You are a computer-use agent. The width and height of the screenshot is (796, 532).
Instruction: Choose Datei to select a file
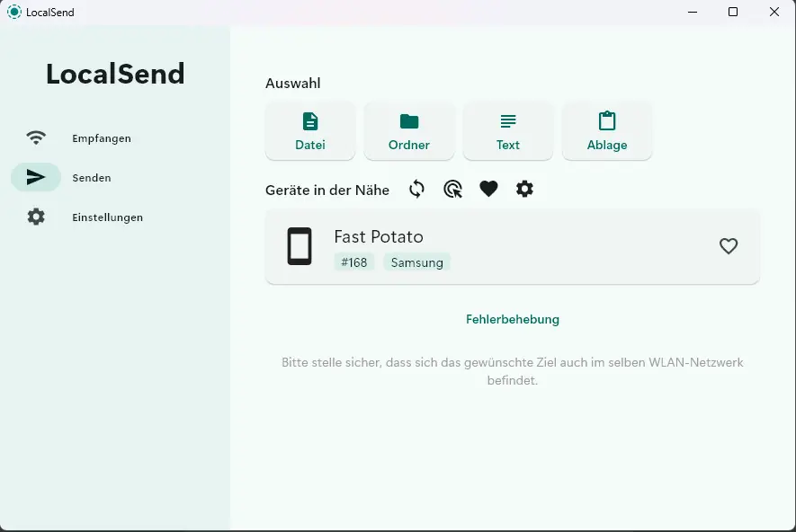tap(310, 131)
